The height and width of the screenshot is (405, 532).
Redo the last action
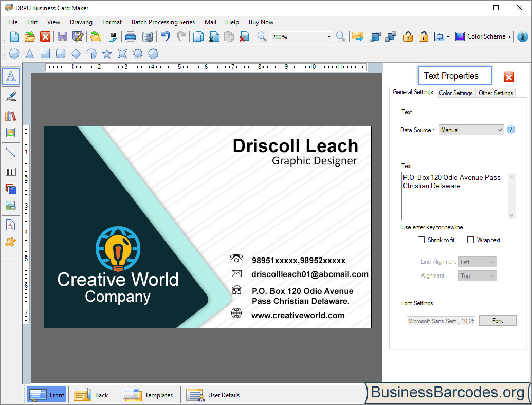[181, 36]
